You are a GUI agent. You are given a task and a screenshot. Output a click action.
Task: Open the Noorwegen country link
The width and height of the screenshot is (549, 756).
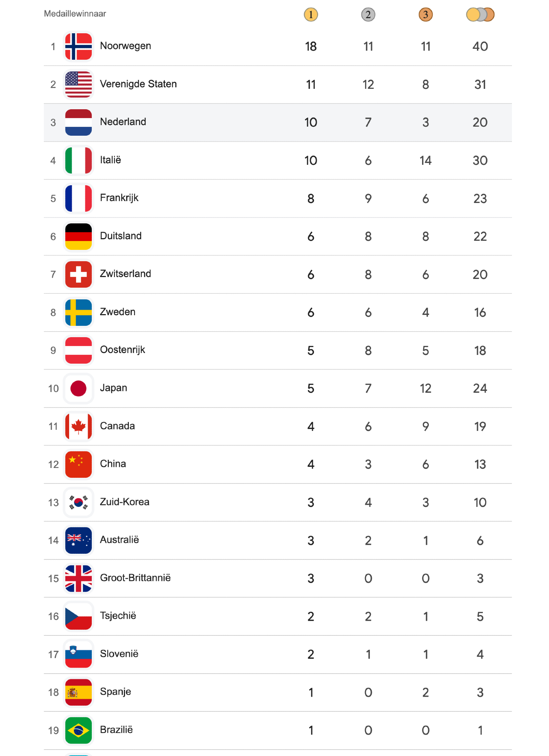coord(125,46)
